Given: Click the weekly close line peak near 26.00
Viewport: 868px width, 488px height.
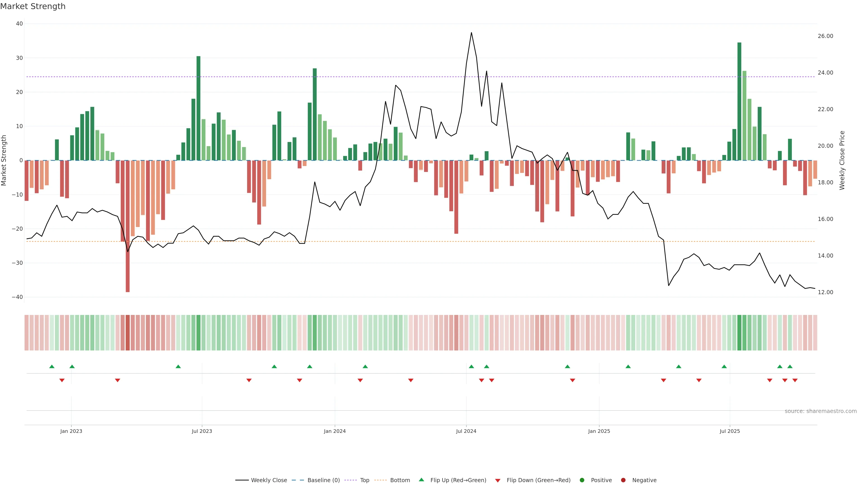Looking at the screenshot, I should point(471,33).
